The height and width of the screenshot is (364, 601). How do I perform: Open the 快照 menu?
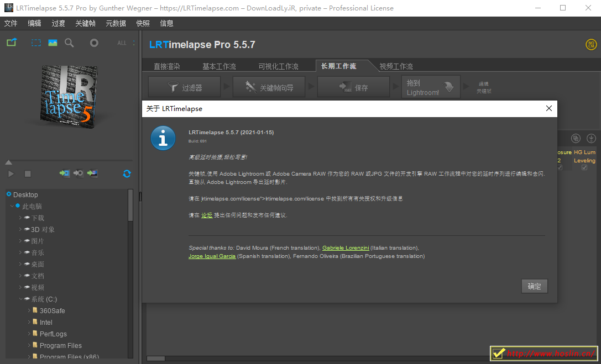pos(143,23)
